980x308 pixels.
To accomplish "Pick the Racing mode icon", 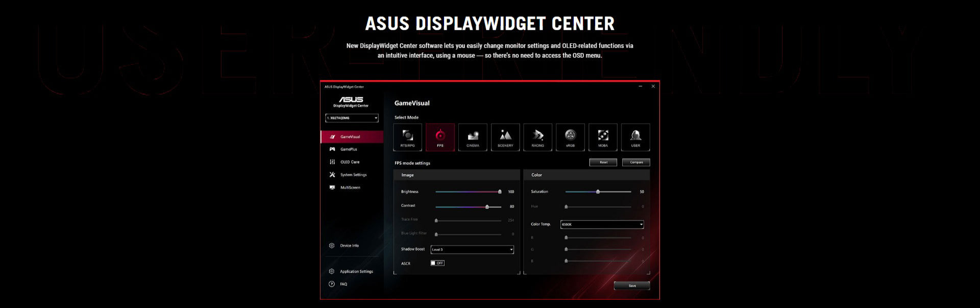I will (537, 137).
